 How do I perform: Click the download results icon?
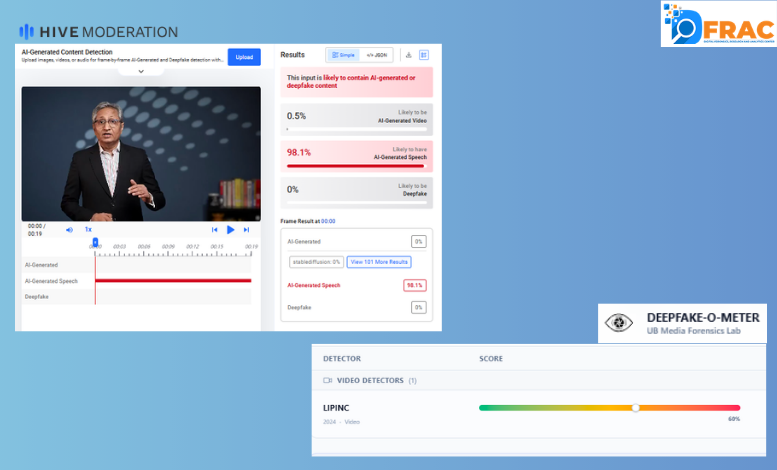409,55
